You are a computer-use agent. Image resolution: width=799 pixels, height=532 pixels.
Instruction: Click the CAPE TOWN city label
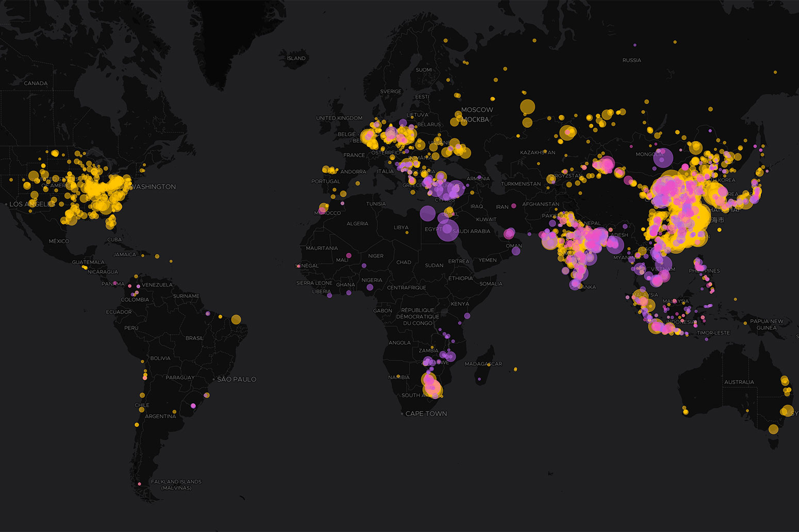pyautogui.click(x=427, y=414)
